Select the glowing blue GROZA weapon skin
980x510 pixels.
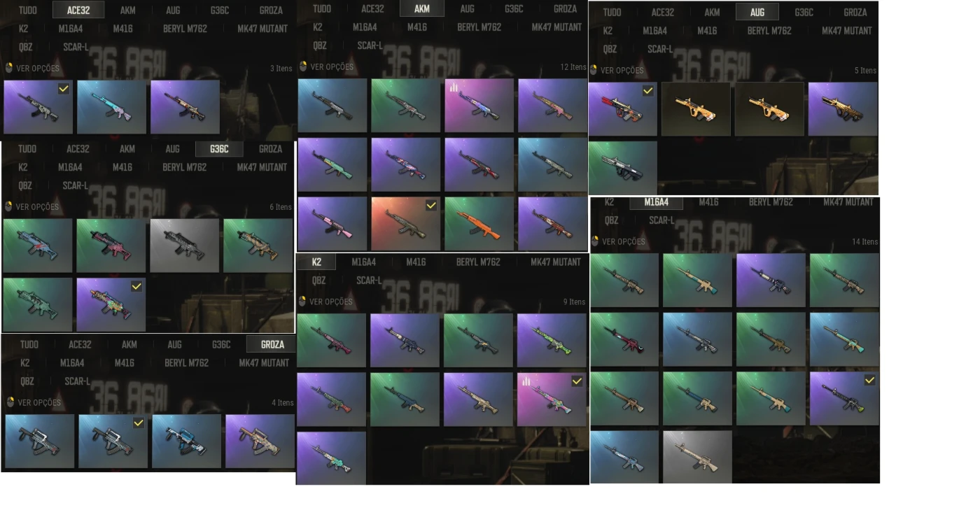pos(187,441)
